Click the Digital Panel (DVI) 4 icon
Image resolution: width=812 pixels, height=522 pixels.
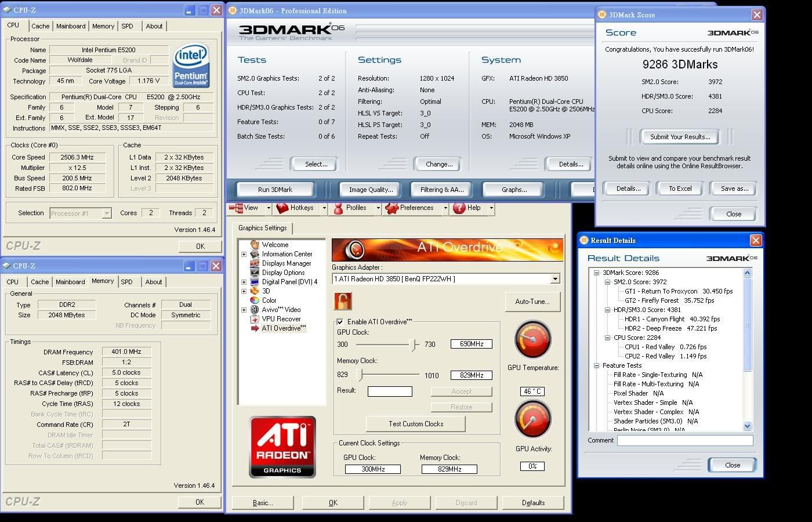click(x=254, y=282)
